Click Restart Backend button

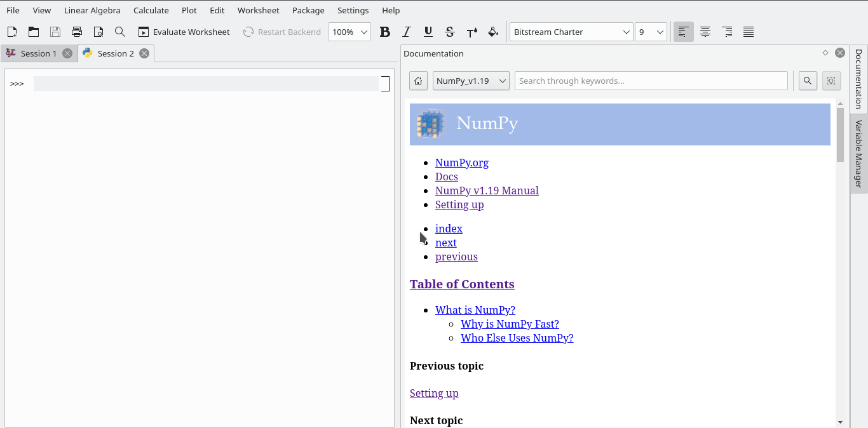[x=282, y=32]
